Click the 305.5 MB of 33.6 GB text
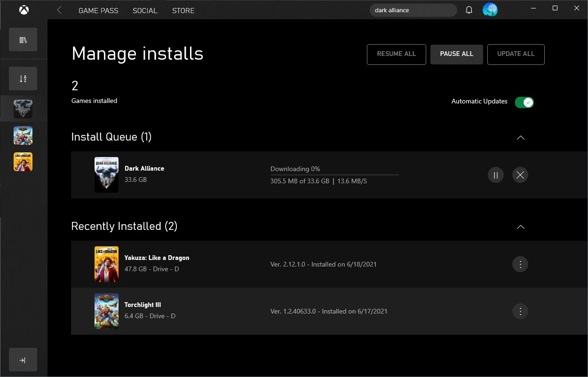The height and width of the screenshot is (377, 588). pos(300,181)
